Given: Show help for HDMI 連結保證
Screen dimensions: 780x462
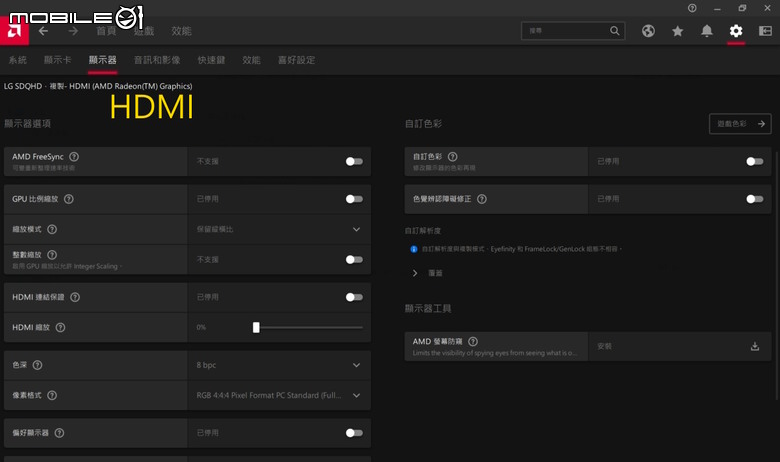Looking at the screenshot, I should point(75,297).
